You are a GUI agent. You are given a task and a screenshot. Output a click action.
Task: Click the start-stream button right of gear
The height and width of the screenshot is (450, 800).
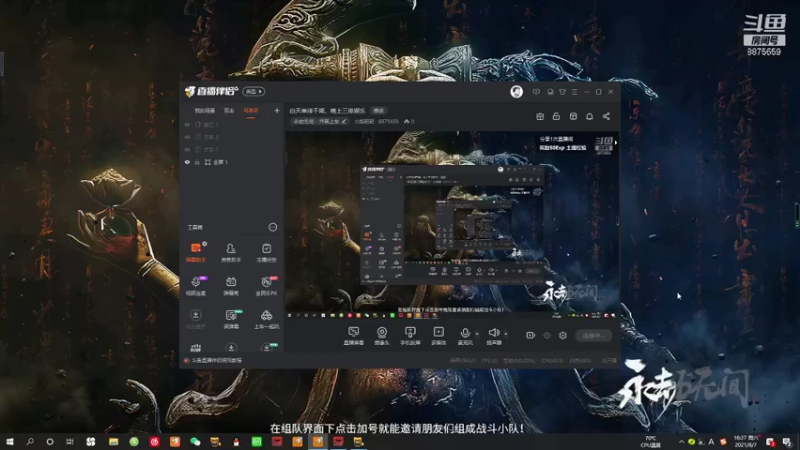593,335
